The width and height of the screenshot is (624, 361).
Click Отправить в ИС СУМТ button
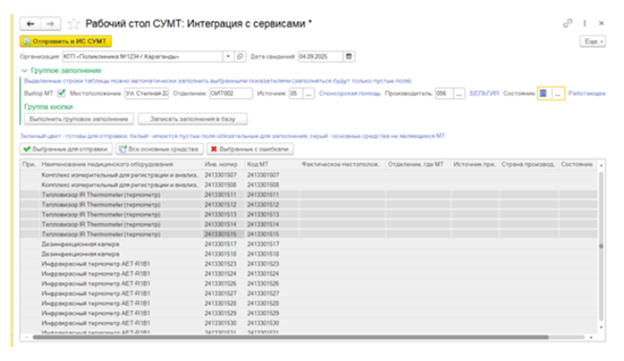coord(66,41)
